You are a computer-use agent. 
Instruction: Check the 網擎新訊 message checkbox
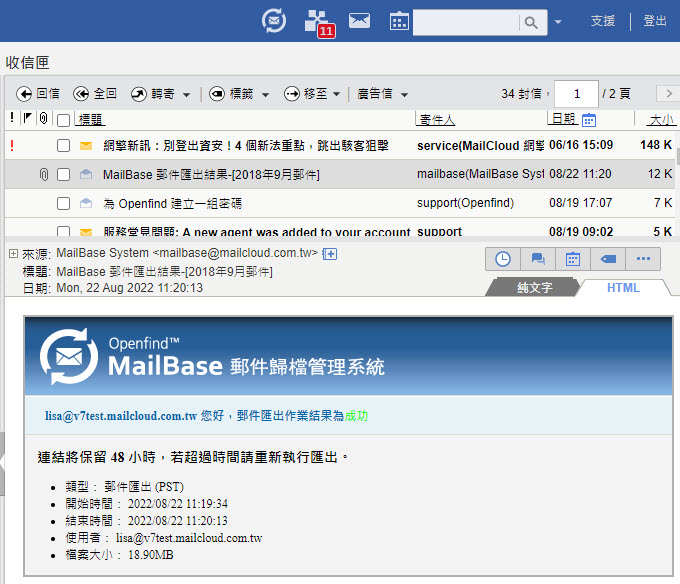pyautogui.click(x=63, y=146)
